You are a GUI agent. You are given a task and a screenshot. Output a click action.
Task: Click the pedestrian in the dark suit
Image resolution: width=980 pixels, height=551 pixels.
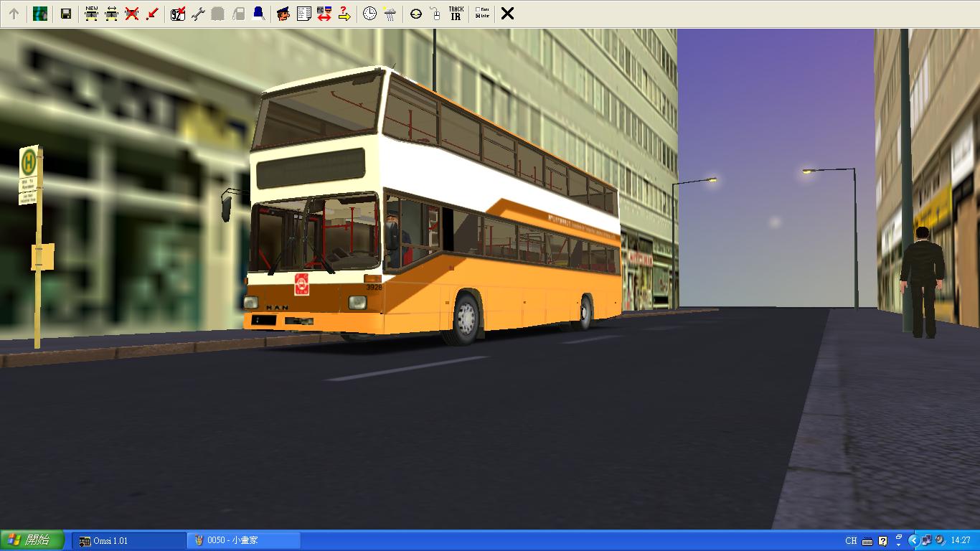pyautogui.click(x=922, y=282)
